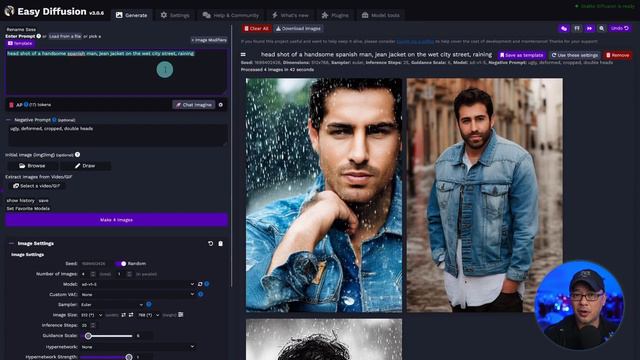Viewport: 640px width, 360px height.
Task: Click Select a video/GIF button
Action: pos(36,186)
